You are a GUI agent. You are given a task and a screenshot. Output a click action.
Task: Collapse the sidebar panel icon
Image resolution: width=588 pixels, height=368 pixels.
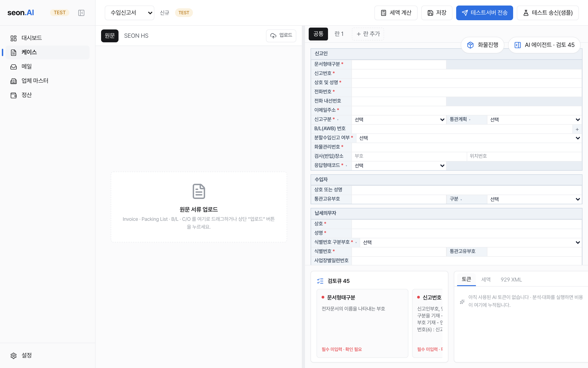tap(81, 13)
